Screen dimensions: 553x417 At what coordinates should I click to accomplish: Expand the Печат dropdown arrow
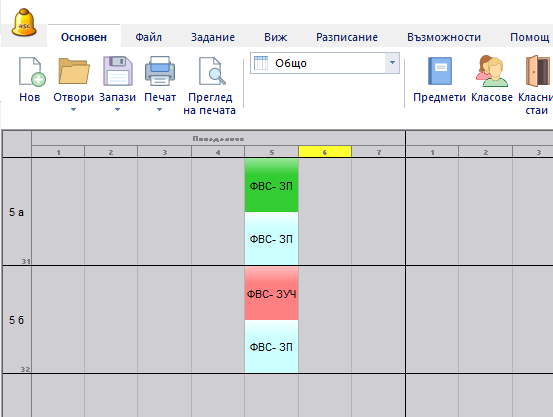pos(159,110)
